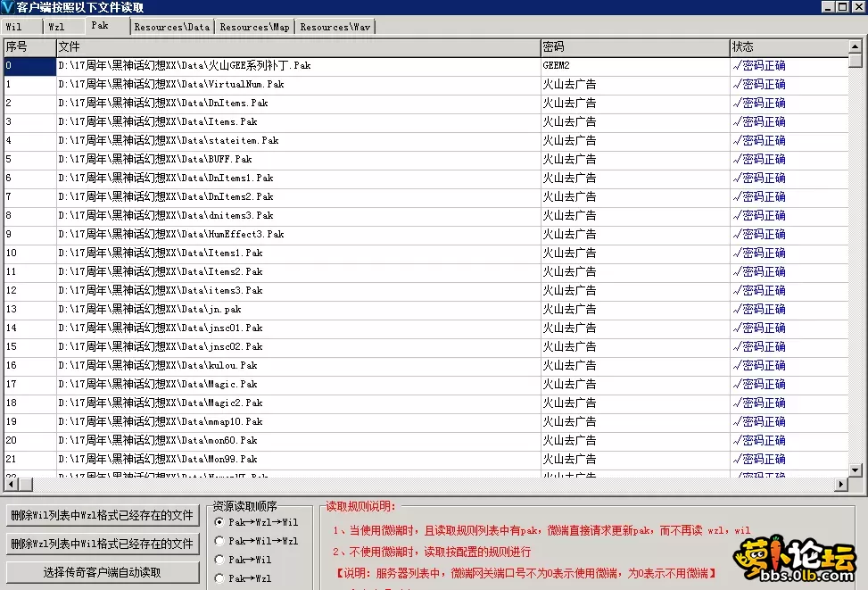The width and height of the screenshot is (868, 590).
Task: Click the app icon in title bar
Action: [x=8, y=7]
